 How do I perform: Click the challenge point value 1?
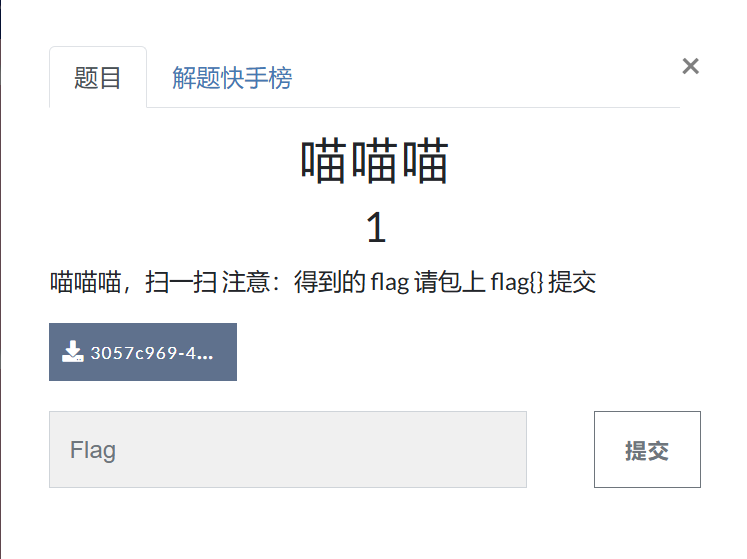coord(376,228)
